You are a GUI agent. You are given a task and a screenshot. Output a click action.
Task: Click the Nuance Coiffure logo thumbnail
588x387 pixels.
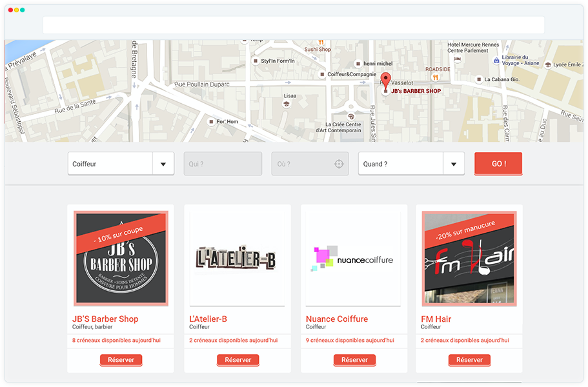pos(353,259)
